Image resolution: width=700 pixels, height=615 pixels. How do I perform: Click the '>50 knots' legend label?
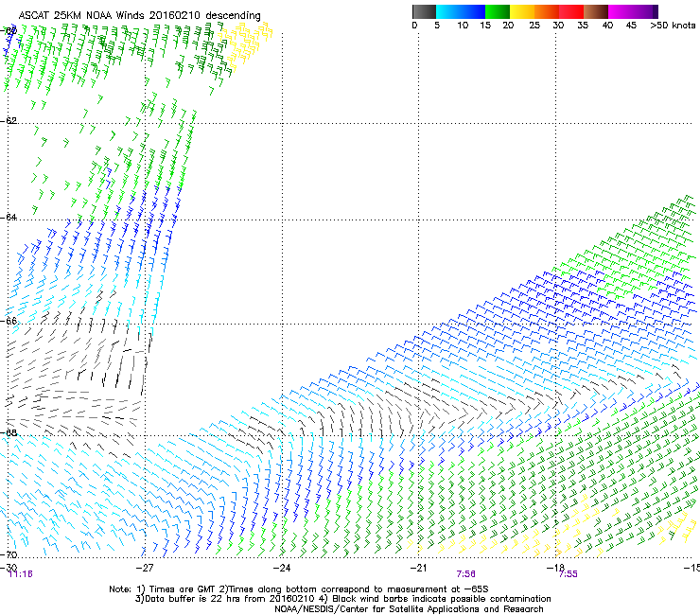click(673, 26)
